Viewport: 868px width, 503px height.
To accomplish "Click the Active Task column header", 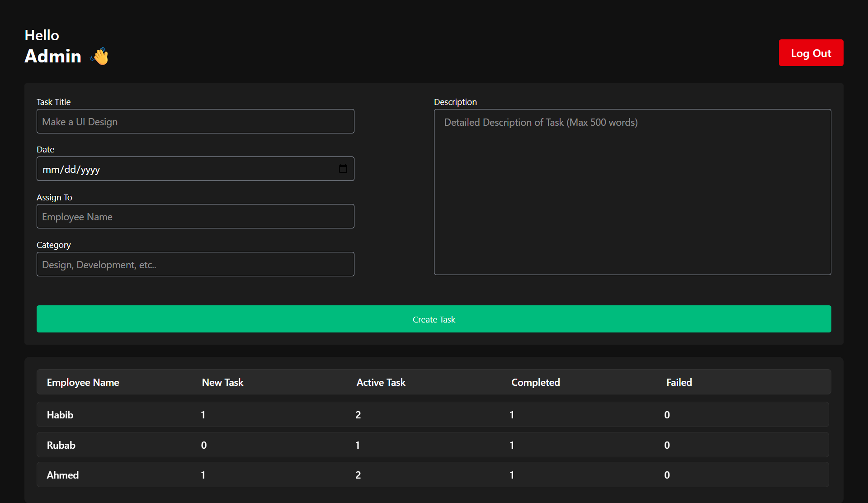I will coord(381,382).
